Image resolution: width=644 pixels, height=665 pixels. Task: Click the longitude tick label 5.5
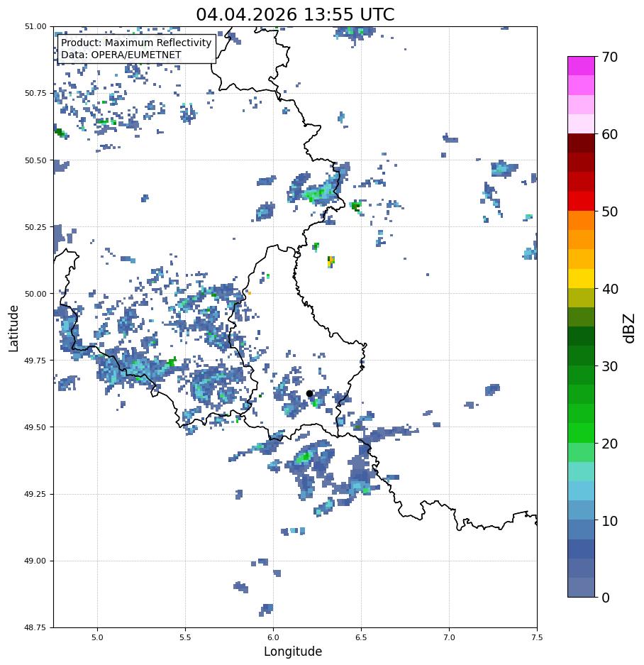185,637
